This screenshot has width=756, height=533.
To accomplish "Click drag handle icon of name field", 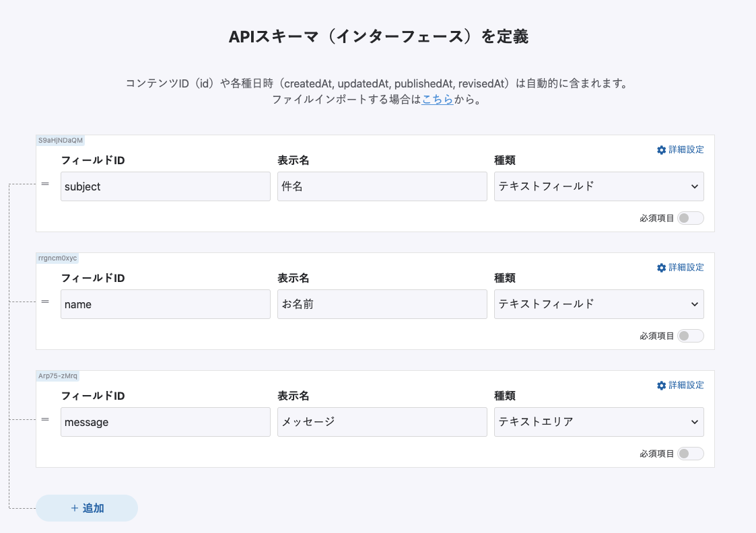I will coord(45,301).
